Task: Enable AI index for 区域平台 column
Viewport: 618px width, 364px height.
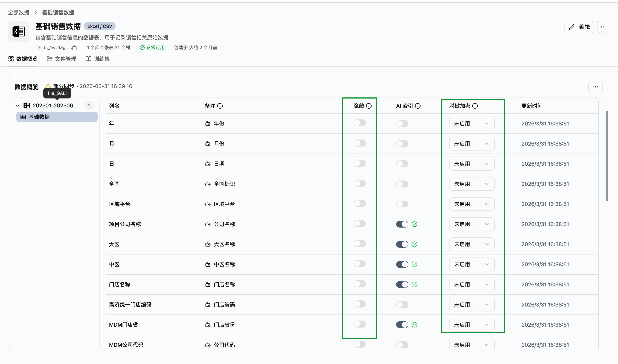Action: tap(402, 204)
